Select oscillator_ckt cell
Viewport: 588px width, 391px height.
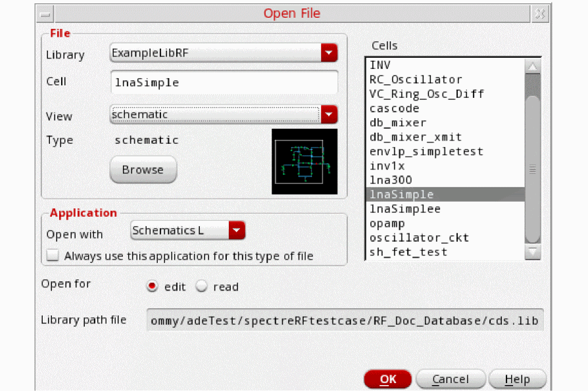click(x=445, y=237)
